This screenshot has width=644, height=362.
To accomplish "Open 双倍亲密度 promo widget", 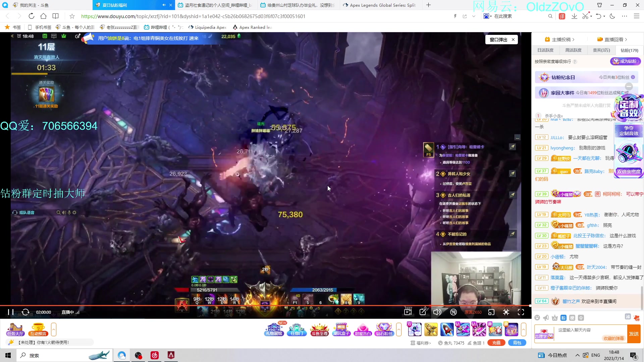I will click(x=629, y=172).
